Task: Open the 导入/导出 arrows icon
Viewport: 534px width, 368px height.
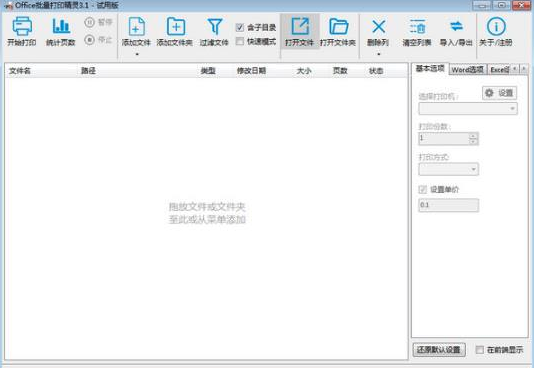Action: click(456, 26)
